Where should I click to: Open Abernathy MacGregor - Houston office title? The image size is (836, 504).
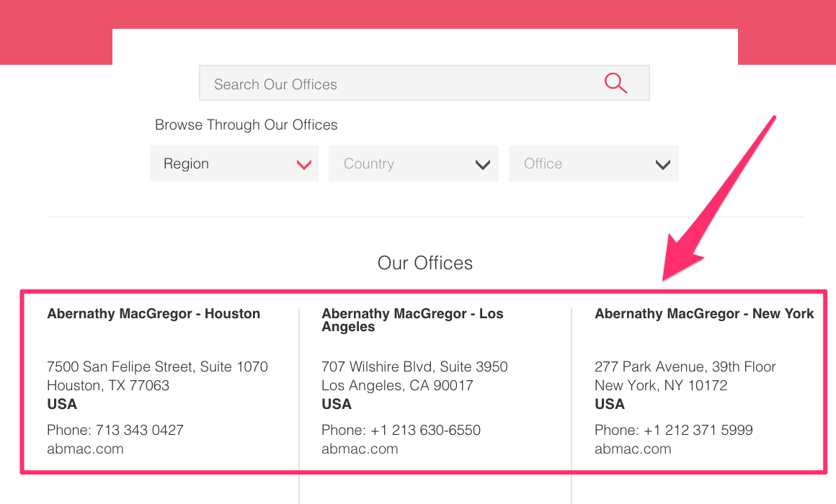coord(154,314)
